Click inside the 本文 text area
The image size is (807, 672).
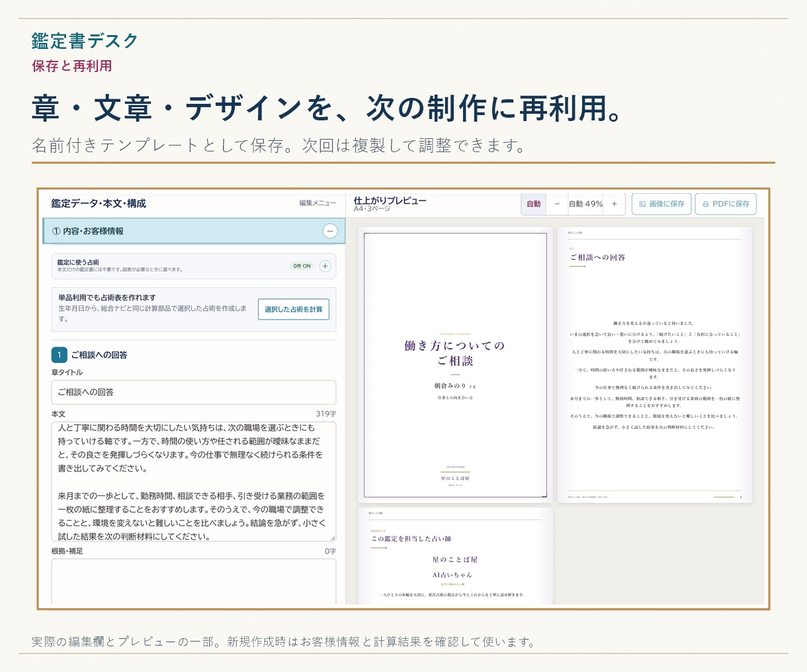tap(194, 482)
